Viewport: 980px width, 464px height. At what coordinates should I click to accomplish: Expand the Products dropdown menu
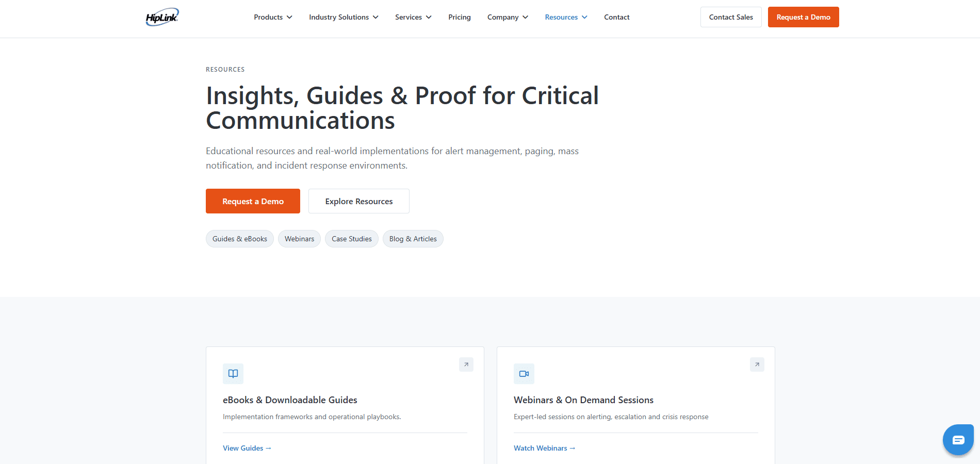(x=273, y=17)
